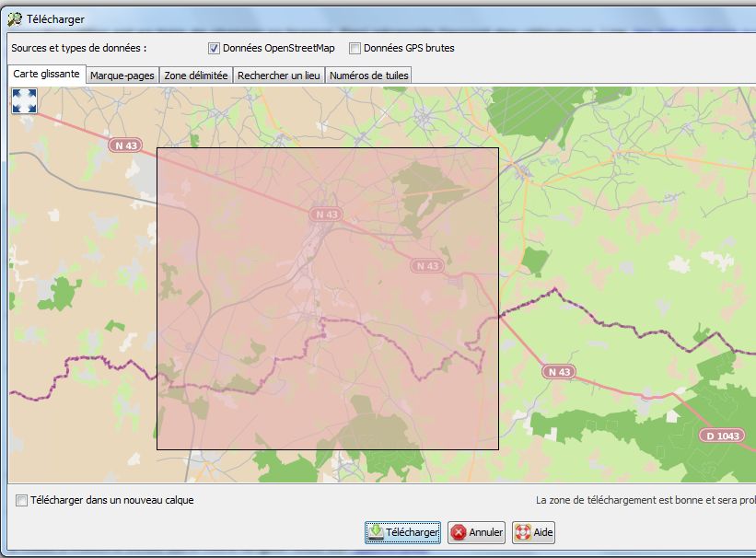
Task: Click the Sources et types de données label
Action: (x=78, y=48)
